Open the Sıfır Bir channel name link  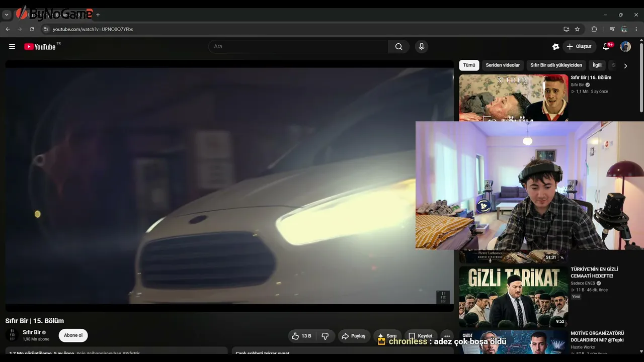[32, 332]
